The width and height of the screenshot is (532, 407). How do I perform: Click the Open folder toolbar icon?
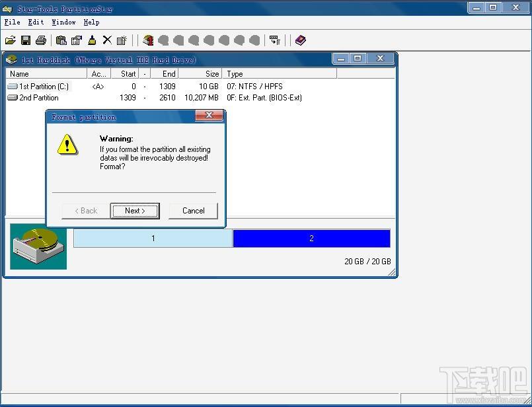[x=11, y=40]
